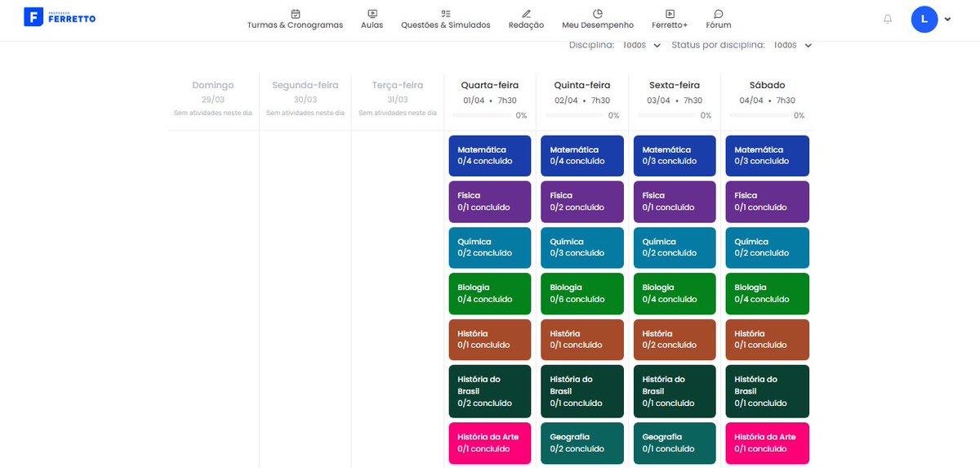Open Quarta-feira História 0/1 card
The width and height of the screenshot is (980, 468).
490,340
